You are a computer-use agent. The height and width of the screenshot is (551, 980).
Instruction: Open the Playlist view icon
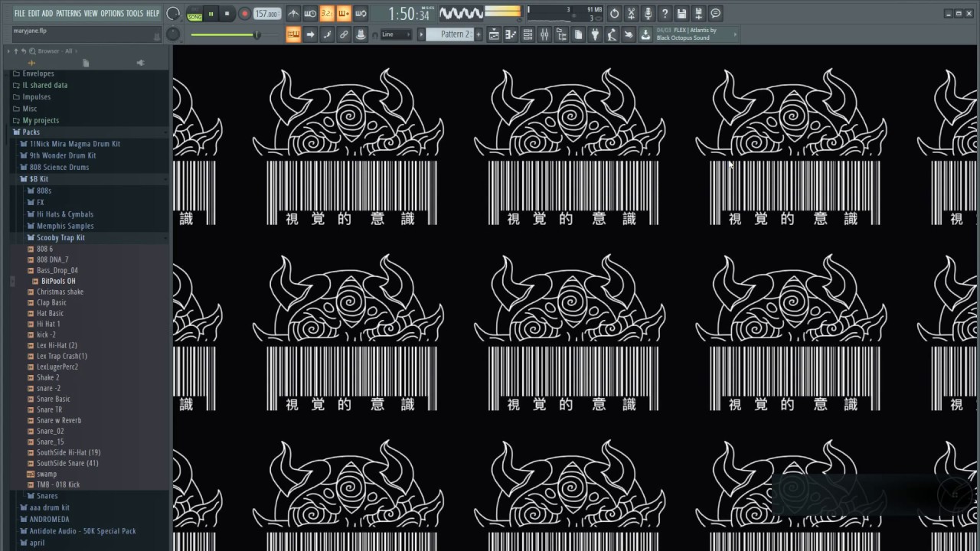(x=494, y=34)
